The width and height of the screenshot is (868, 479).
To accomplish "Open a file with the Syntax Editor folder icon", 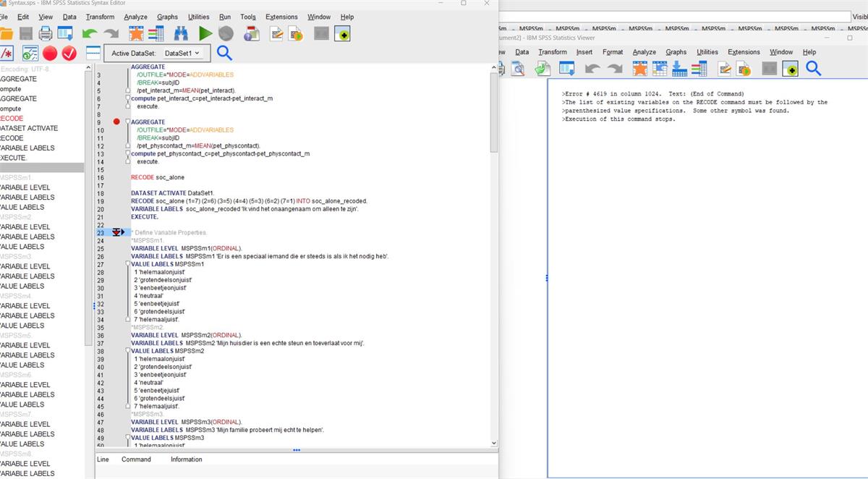I will coord(6,33).
